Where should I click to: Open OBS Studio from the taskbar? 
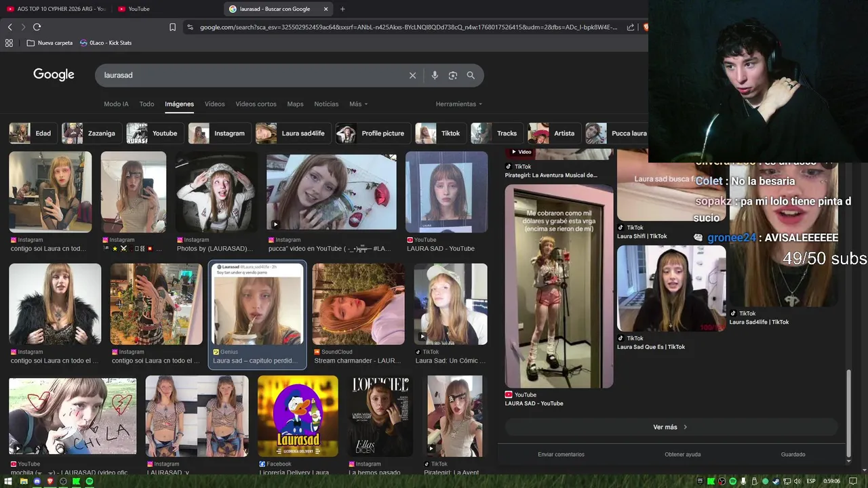(x=63, y=481)
